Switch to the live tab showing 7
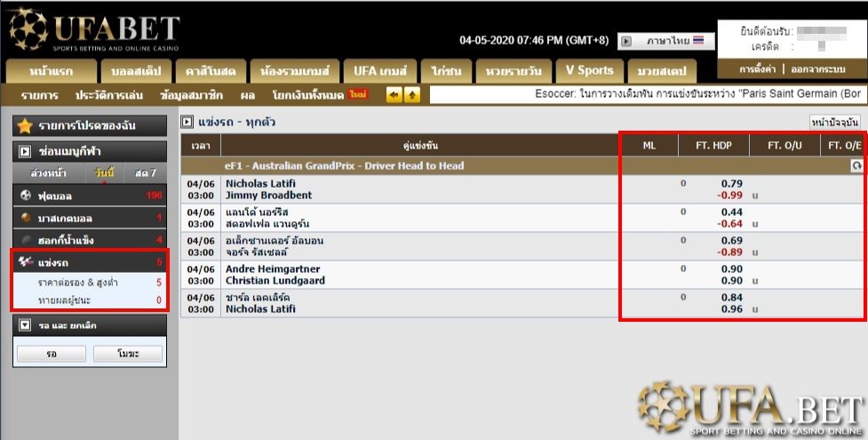868x440 pixels. [x=146, y=173]
